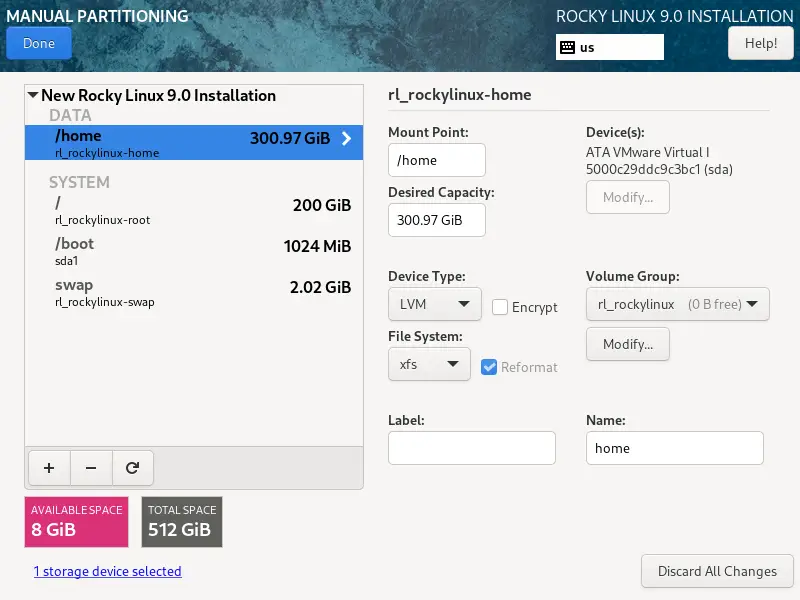The image size is (800, 600).
Task: Select the / root mount point row
Action: [194, 211]
